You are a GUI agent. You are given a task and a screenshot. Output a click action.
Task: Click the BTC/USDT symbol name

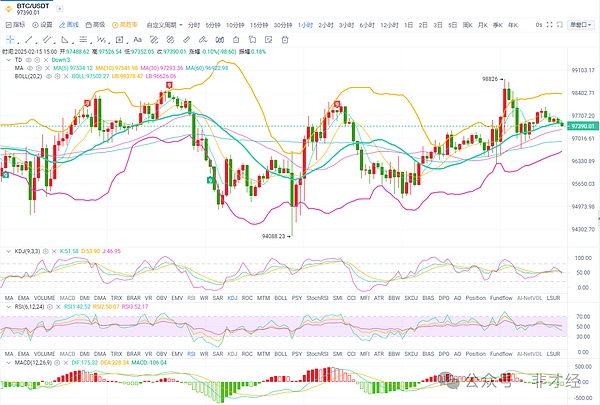click(33, 6)
